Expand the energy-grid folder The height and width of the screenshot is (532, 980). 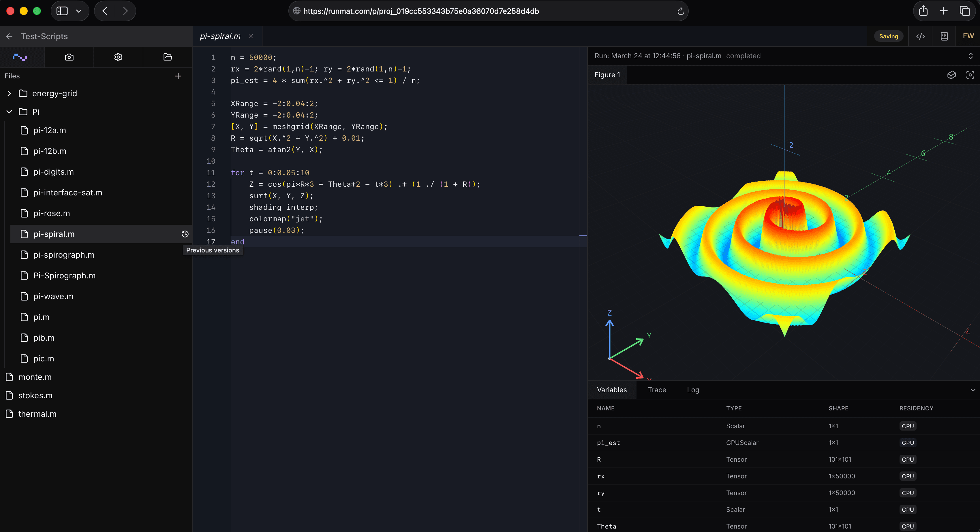(x=9, y=93)
